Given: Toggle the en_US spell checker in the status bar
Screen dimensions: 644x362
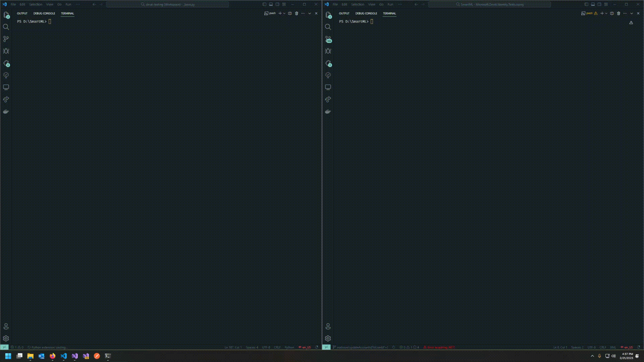Looking at the screenshot, I should pos(305,347).
